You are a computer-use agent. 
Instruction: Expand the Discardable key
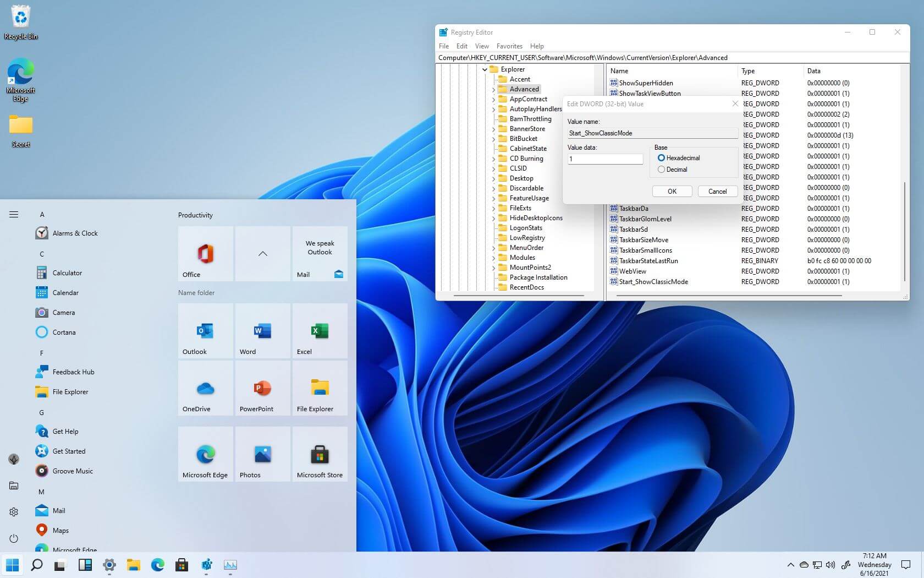click(493, 188)
